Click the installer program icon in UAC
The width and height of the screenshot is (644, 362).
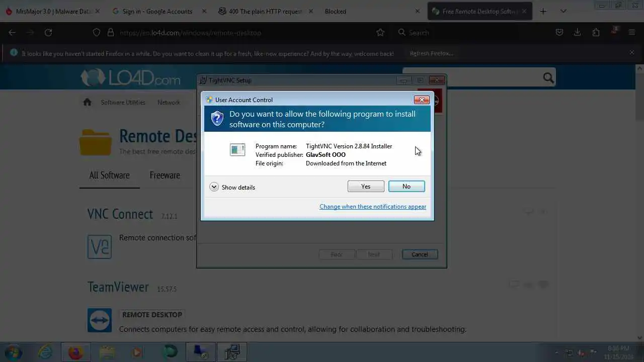[x=237, y=149]
